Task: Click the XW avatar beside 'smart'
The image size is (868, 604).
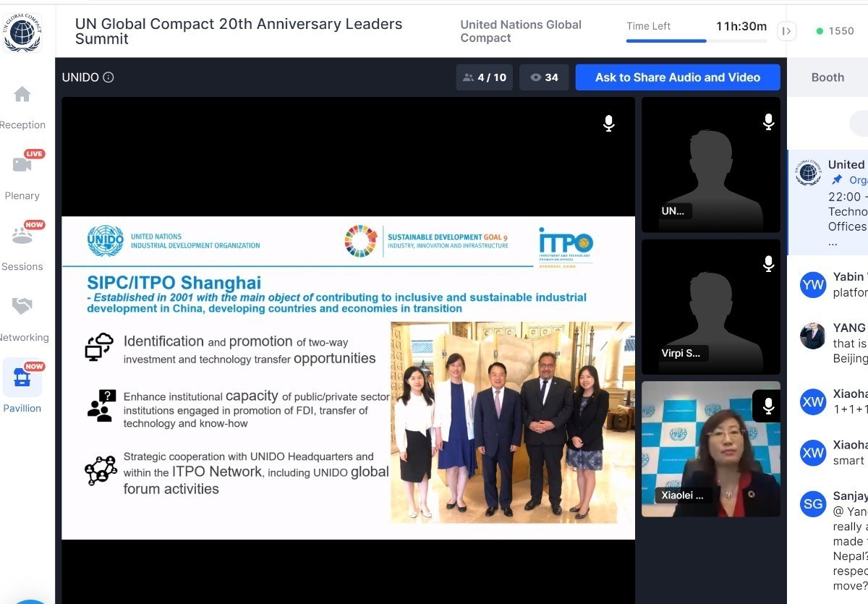Action: point(813,453)
